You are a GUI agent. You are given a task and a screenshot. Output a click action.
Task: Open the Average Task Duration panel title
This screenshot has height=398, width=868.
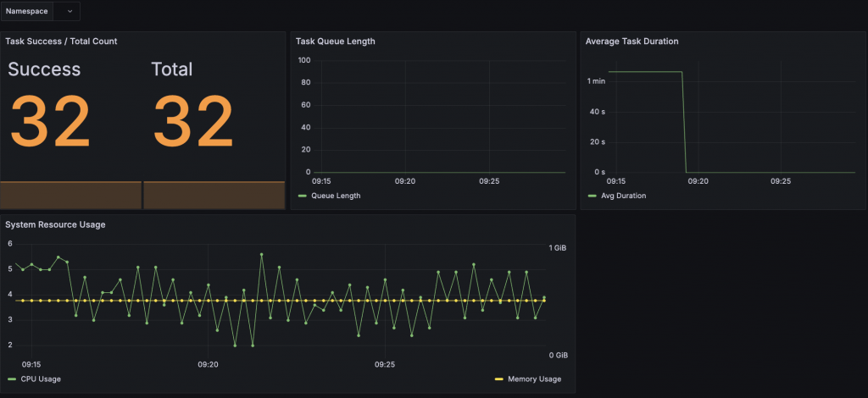(x=632, y=41)
